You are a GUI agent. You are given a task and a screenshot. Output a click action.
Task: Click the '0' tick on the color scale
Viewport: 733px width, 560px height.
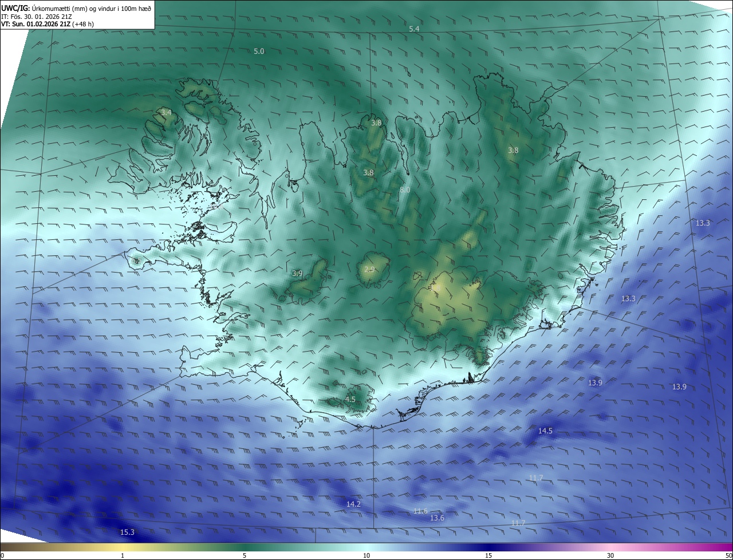[2, 555]
